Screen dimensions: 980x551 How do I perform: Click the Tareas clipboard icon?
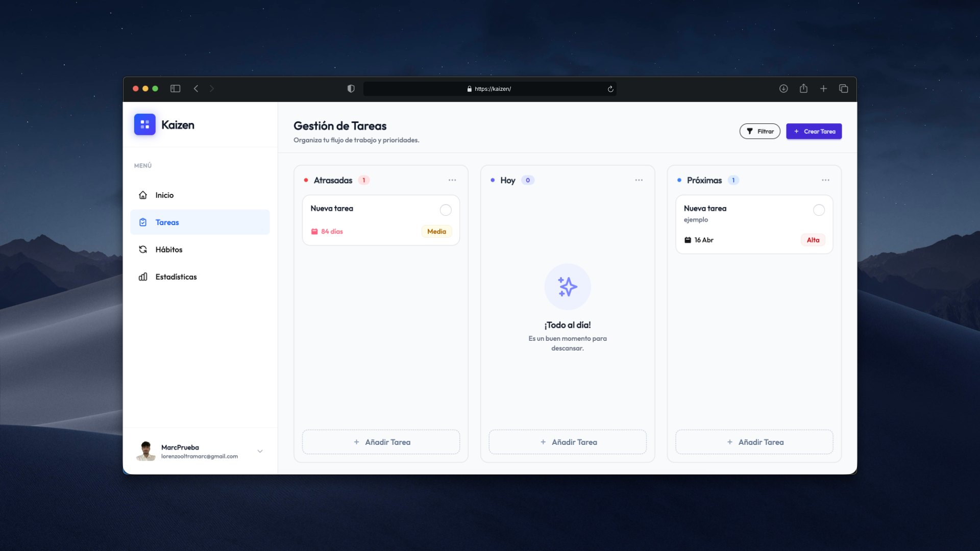[143, 222]
